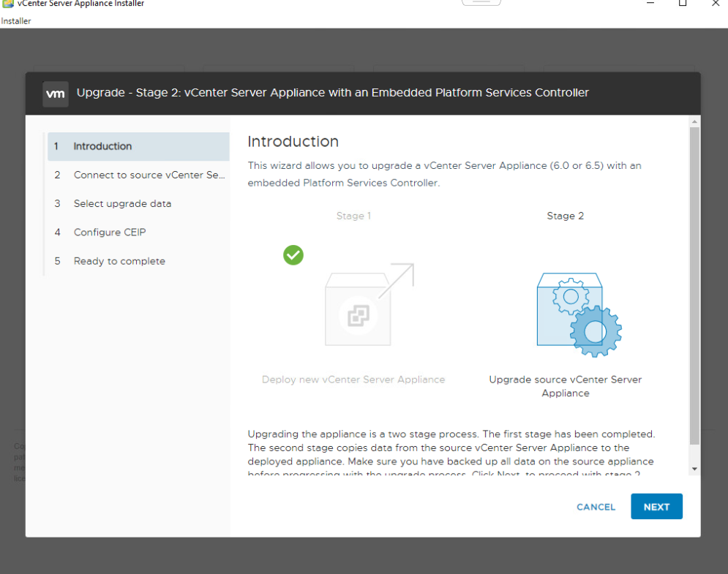
Task: Click the Introduction heading text
Action: coord(293,142)
